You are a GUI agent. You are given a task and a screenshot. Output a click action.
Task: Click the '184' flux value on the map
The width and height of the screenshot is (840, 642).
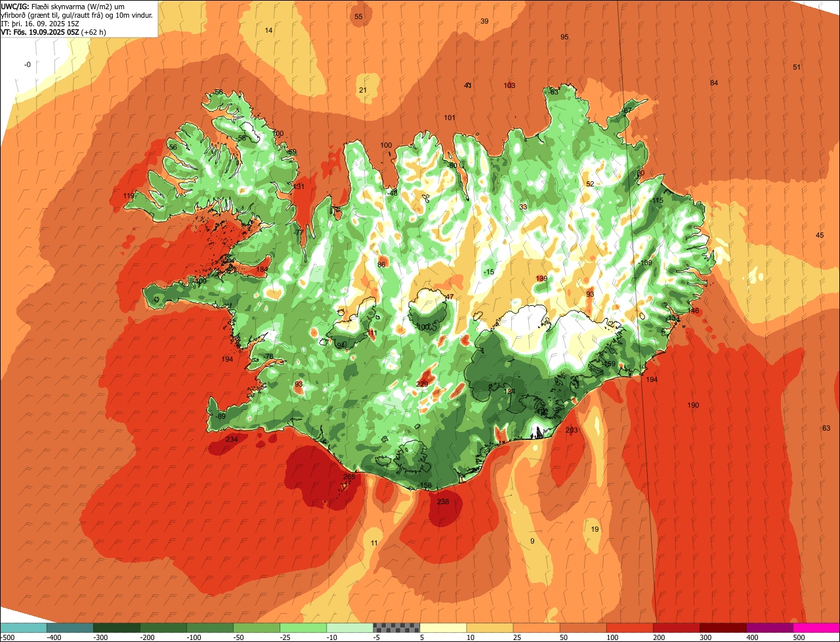(262, 269)
